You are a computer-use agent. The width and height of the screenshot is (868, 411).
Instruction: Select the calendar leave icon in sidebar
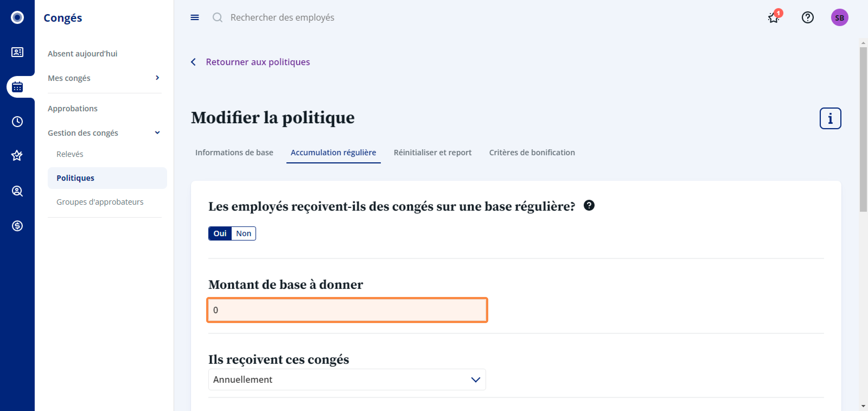coord(17,87)
